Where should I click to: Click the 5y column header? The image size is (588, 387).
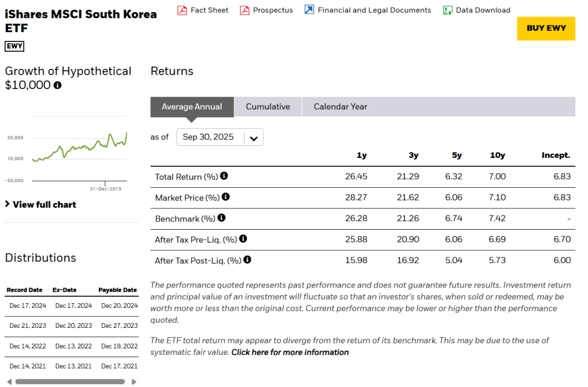pos(457,155)
